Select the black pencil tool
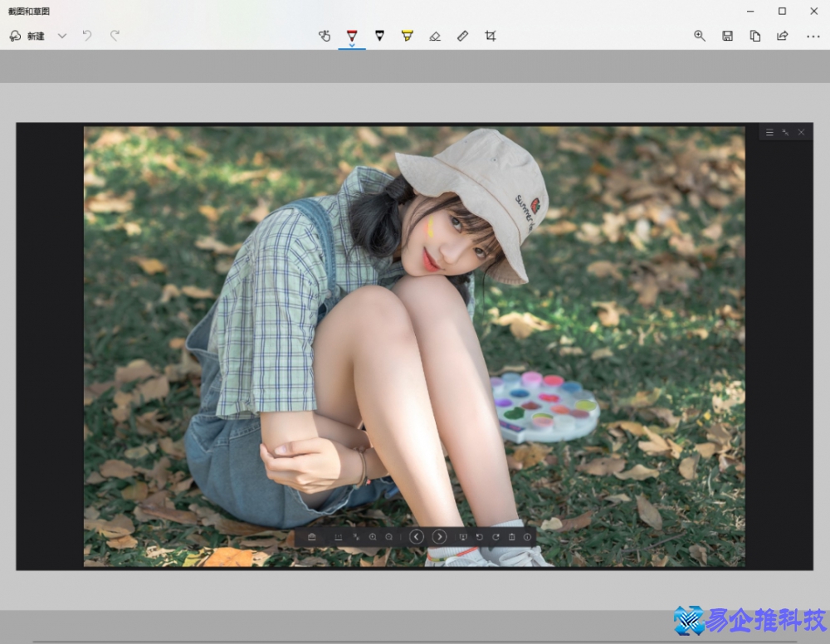The width and height of the screenshot is (830, 644). click(x=379, y=36)
